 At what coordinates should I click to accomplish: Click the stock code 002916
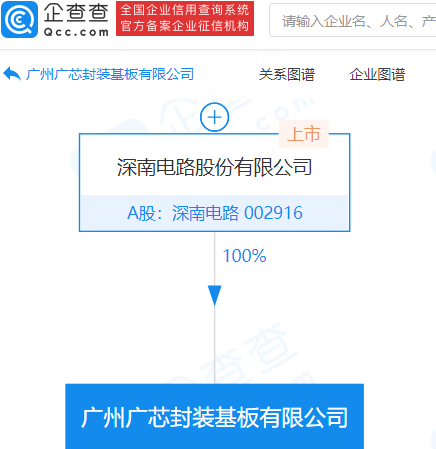pyautogui.click(x=273, y=213)
